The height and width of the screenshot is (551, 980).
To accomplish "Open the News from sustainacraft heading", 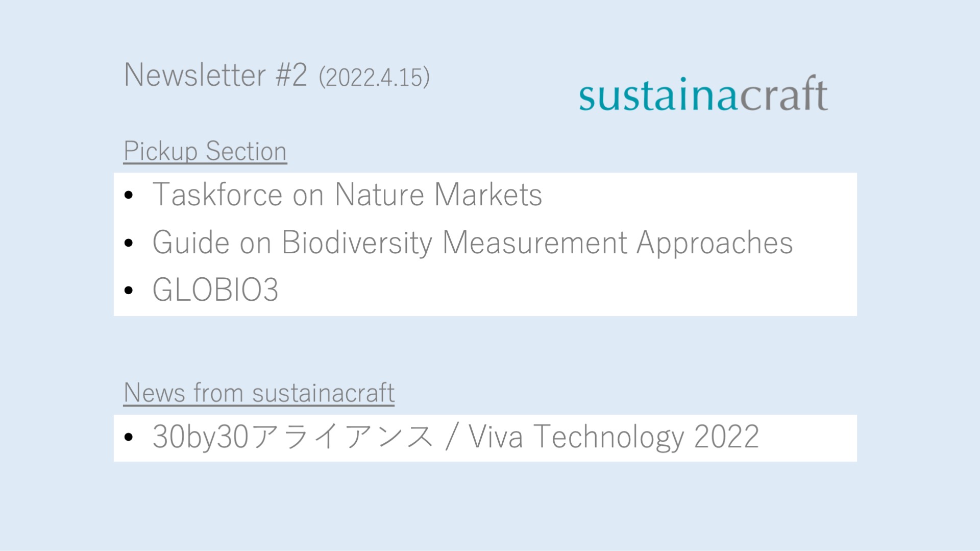I will [259, 393].
